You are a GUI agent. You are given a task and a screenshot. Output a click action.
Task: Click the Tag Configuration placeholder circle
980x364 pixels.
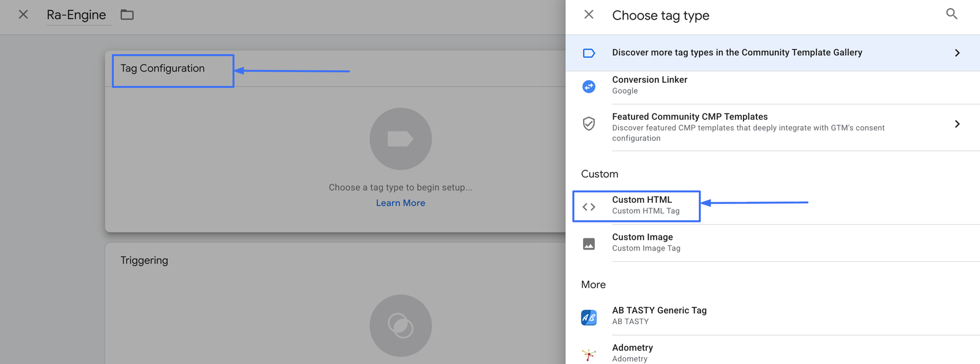(x=401, y=139)
